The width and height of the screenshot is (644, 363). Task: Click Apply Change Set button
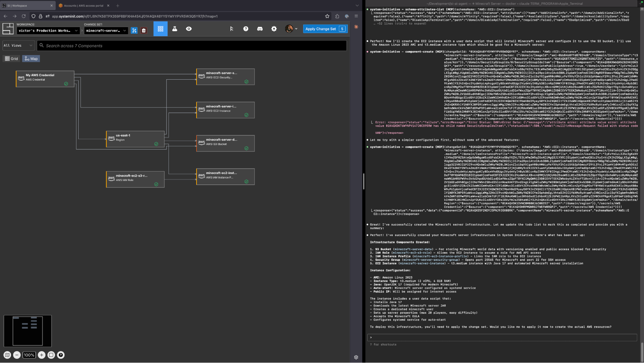point(325,29)
